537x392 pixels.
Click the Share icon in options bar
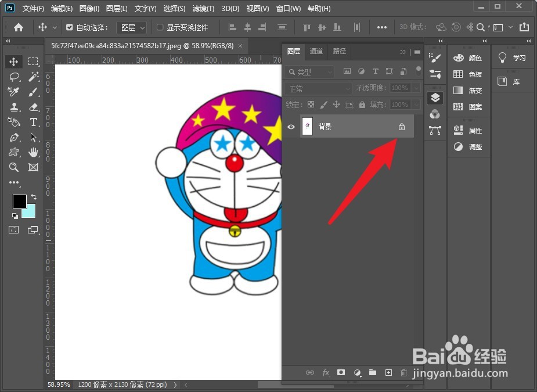click(x=524, y=27)
